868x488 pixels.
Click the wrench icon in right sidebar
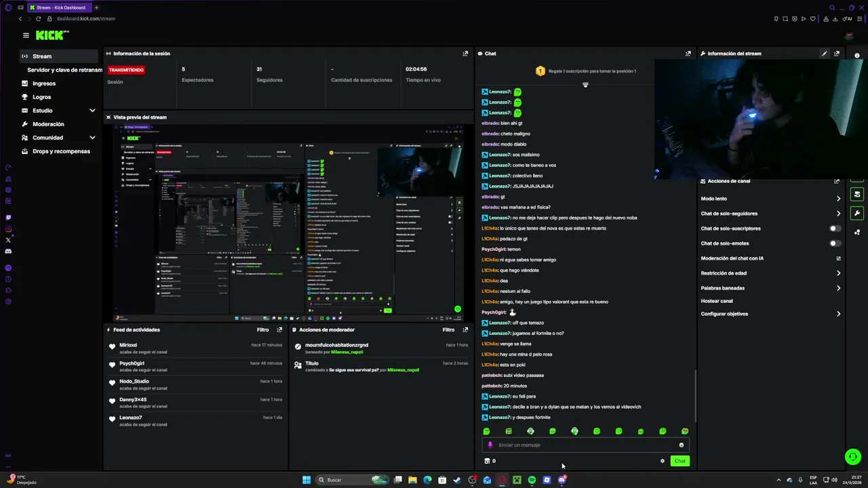(857, 213)
